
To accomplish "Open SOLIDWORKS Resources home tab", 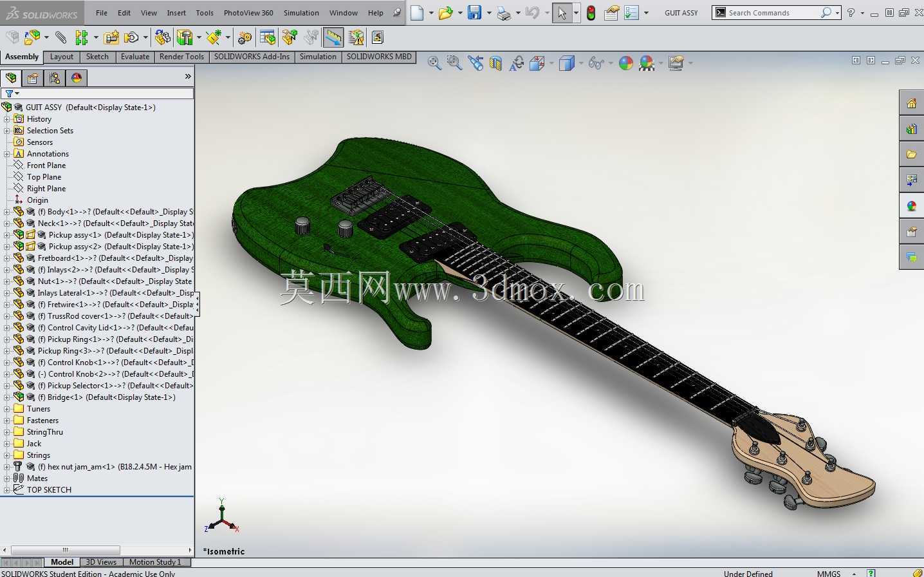I will 911,103.
